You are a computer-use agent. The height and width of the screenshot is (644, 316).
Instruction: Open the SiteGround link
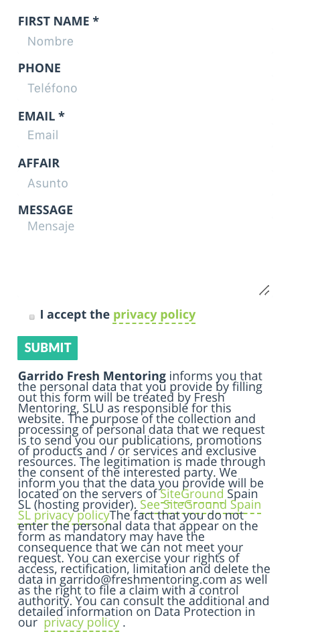click(191, 493)
